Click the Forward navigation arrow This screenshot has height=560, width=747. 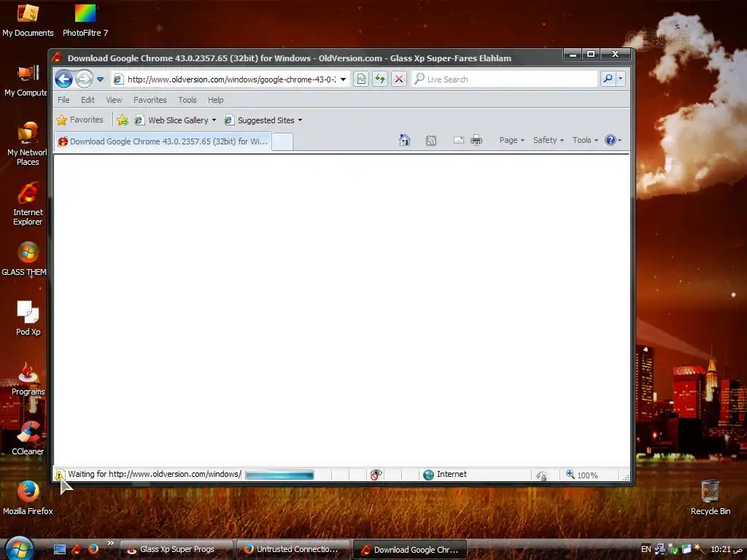point(85,79)
